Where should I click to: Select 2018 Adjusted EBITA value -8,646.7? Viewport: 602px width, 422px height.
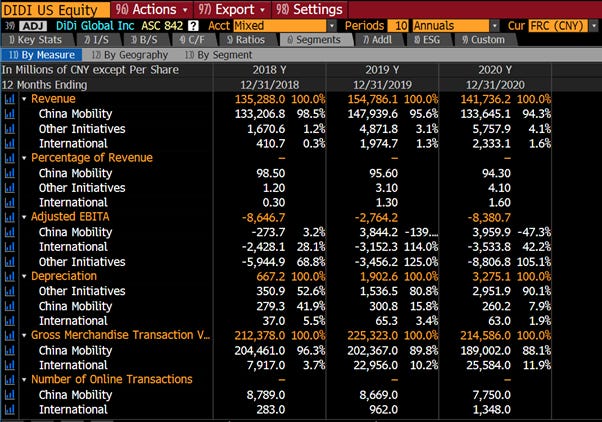(x=263, y=217)
